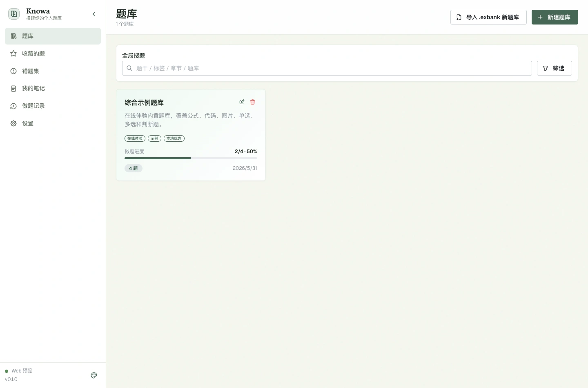Go to 错题集 in the sidebar
Image resolution: width=588 pixels, height=388 pixels.
(x=53, y=71)
